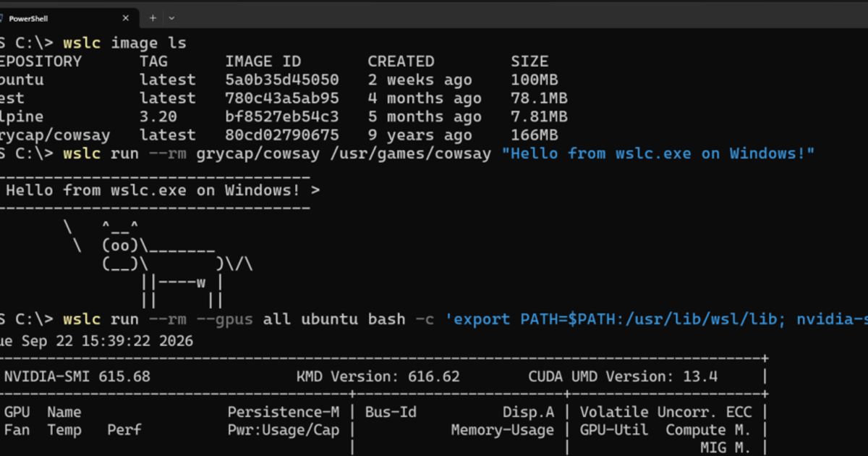Open the new tab profile dropdown

(x=171, y=18)
